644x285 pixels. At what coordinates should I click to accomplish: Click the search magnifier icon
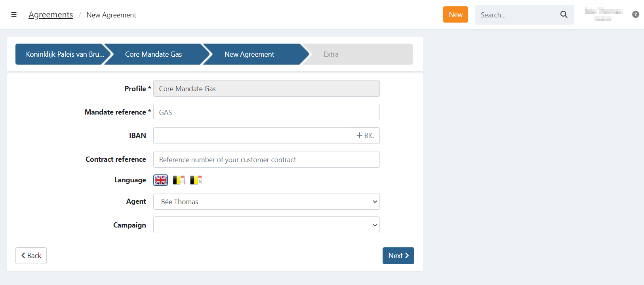pyautogui.click(x=564, y=15)
